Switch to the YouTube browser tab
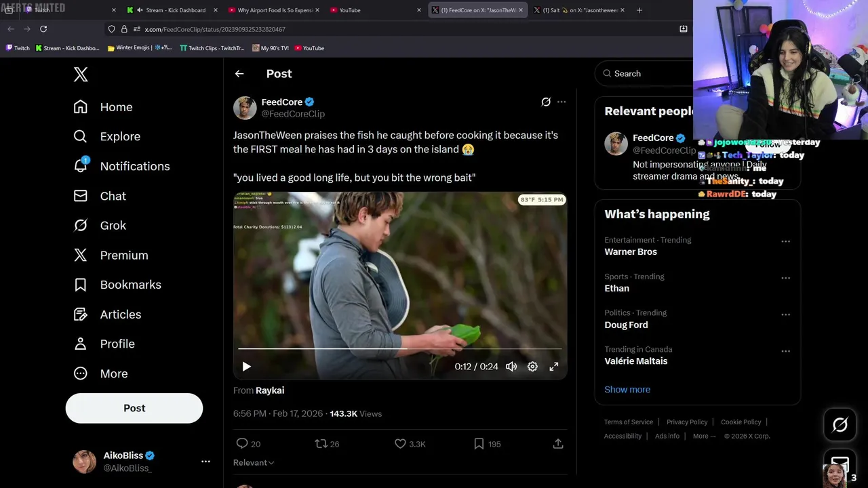The height and width of the screenshot is (488, 868). click(374, 10)
